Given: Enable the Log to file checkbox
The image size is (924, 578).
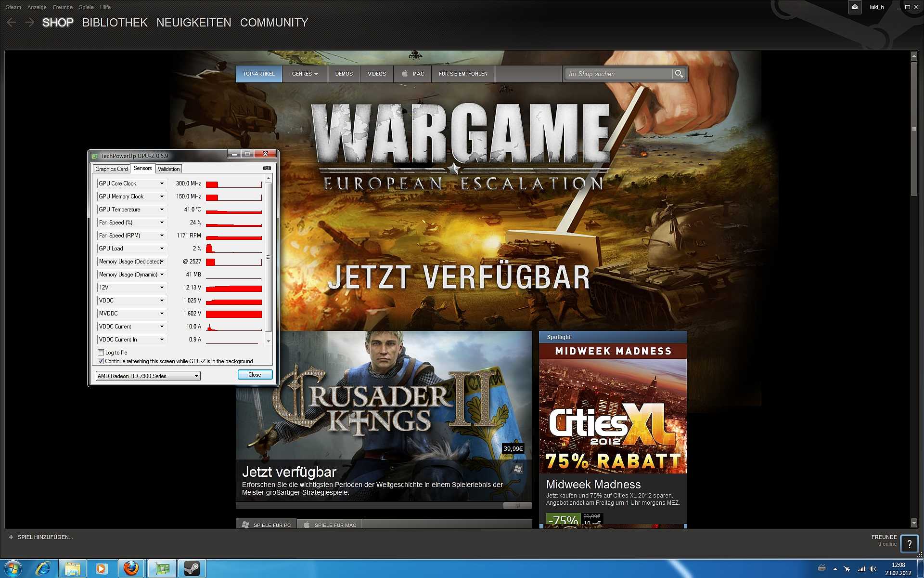Looking at the screenshot, I should (101, 353).
